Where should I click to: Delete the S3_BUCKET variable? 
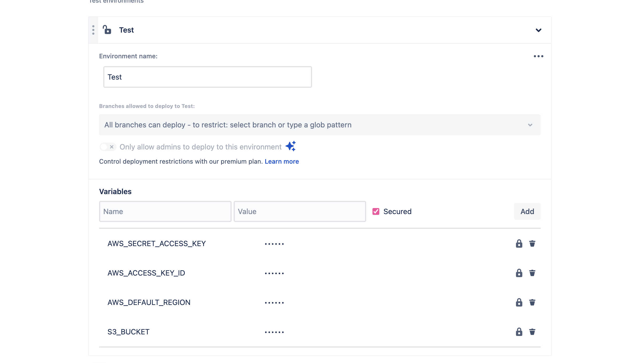532,332
